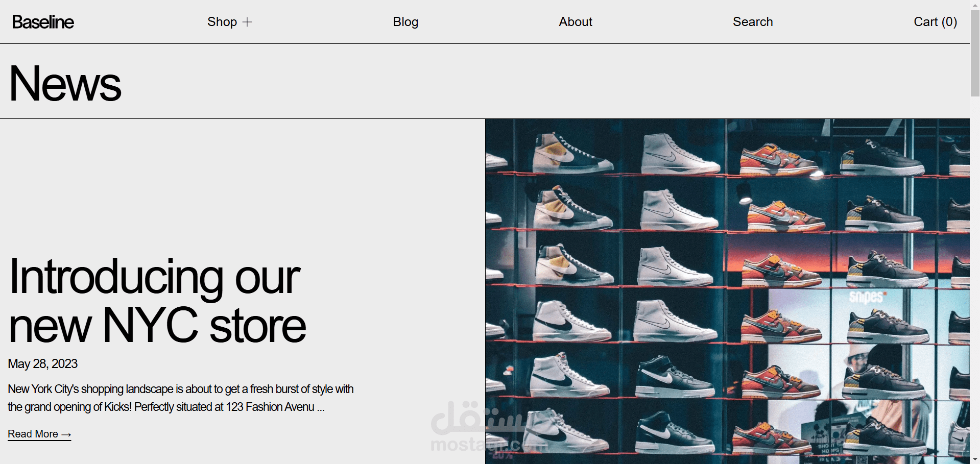Expand the Shop menu plus icon
The image size is (980, 464).
pyautogui.click(x=247, y=22)
